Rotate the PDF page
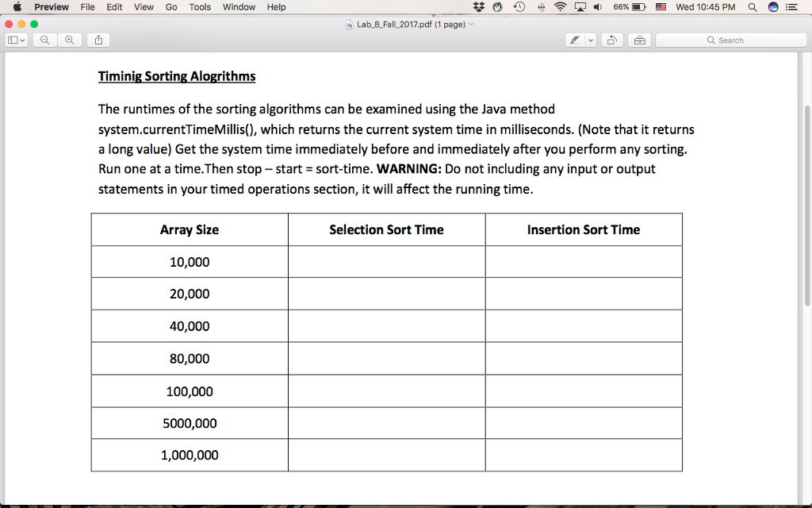The height and width of the screenshot is (508, 812). (611, 39)
